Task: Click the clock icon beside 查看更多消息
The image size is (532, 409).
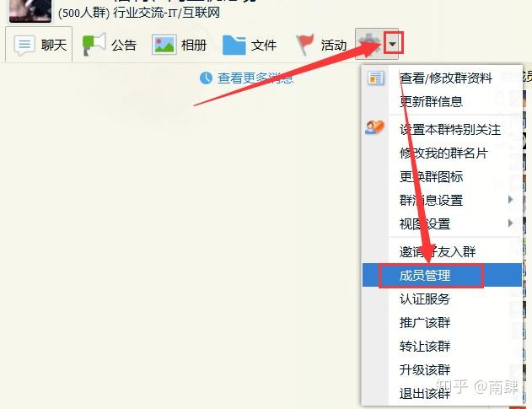Action: click(x=207, y=78)
